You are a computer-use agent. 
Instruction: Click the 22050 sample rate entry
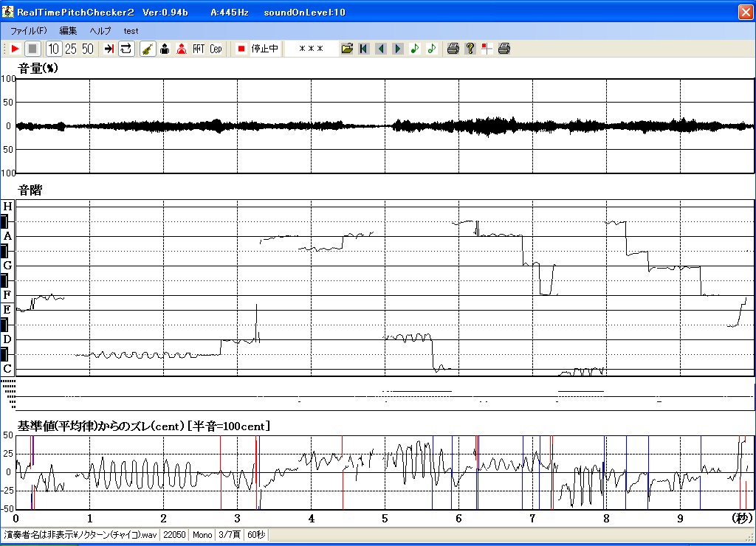[174, 535]
